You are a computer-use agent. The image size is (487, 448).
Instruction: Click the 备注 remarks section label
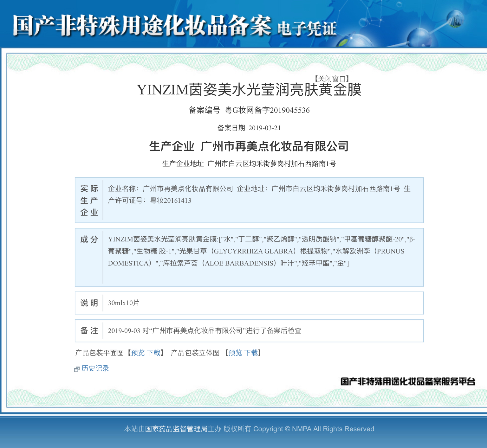pyautogui.click(x=89, y=331)
